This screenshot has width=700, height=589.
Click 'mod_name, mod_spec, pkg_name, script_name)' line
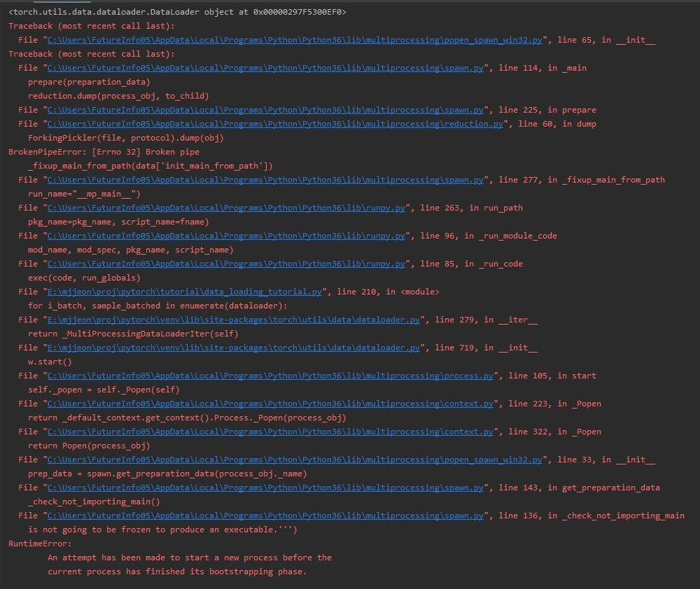click(131, 250)
